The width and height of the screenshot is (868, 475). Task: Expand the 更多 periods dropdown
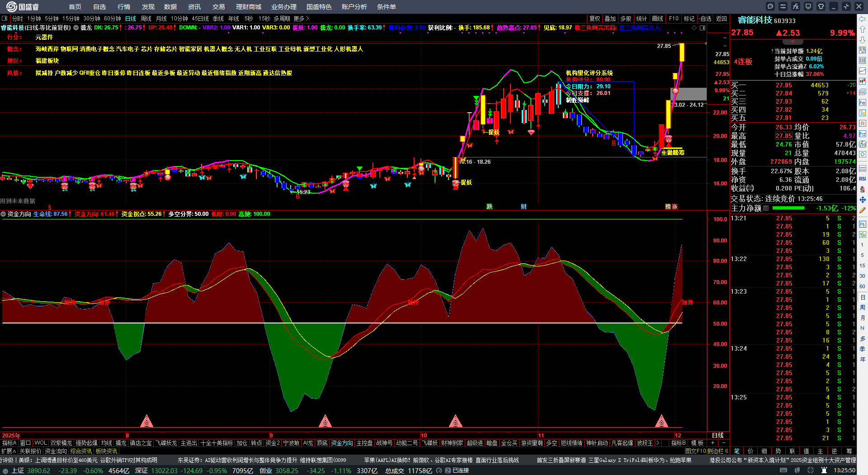coord(301,19)
